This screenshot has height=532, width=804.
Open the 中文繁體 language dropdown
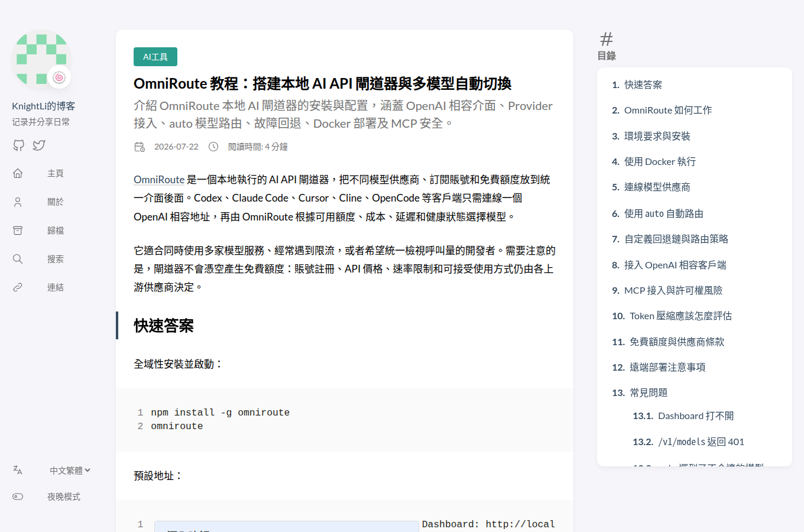click(x=70, y=471)
